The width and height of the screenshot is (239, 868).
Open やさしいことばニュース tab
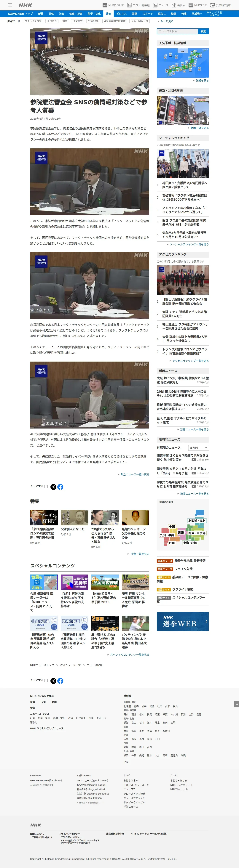pos(214,14)
